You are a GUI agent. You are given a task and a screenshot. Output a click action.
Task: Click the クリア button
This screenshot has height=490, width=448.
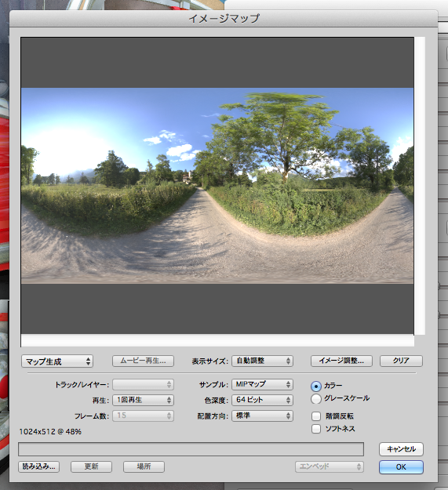pyautogui.click(x=401, y=361)
